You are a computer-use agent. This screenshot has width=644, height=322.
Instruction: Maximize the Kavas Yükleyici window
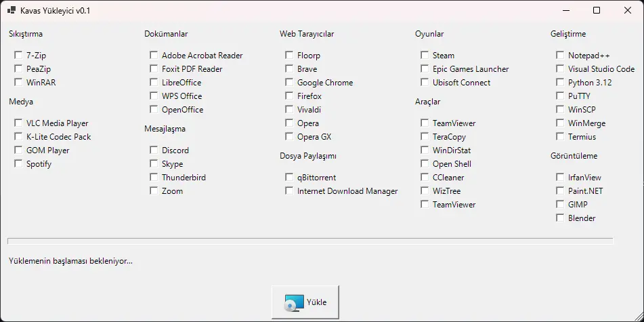click(597, 11)
